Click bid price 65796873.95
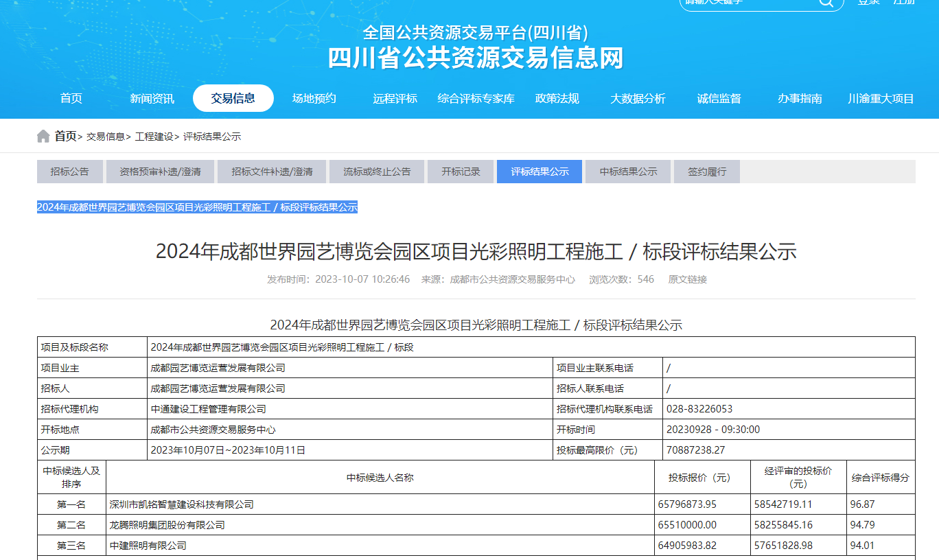The height and width of the screenshot is (560, 939). click(x=687, y=504)
